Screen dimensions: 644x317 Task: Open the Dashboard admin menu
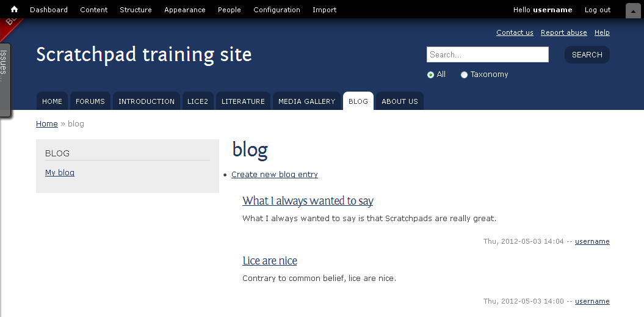tap(49, 10)
